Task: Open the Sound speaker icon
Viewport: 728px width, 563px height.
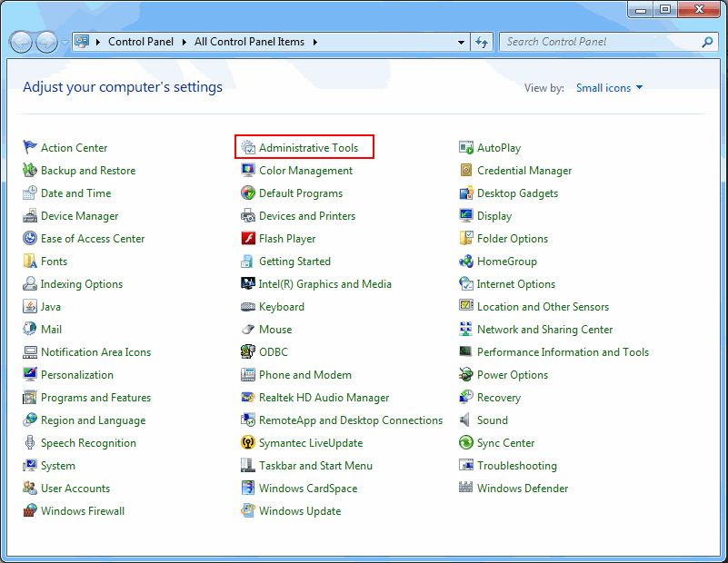Action: point(464,420)
